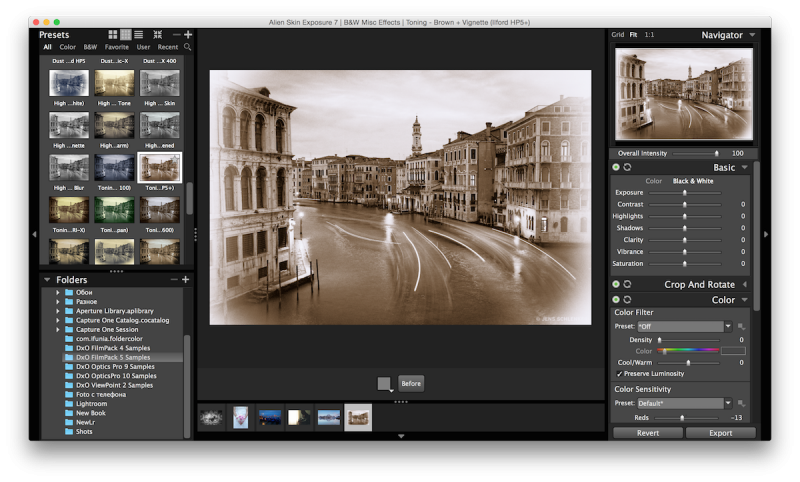Viewport: 800px width, 482px height.
Task: Select the DxO FilmPack 4 Samples folder
Action: (x=112, y=348)
